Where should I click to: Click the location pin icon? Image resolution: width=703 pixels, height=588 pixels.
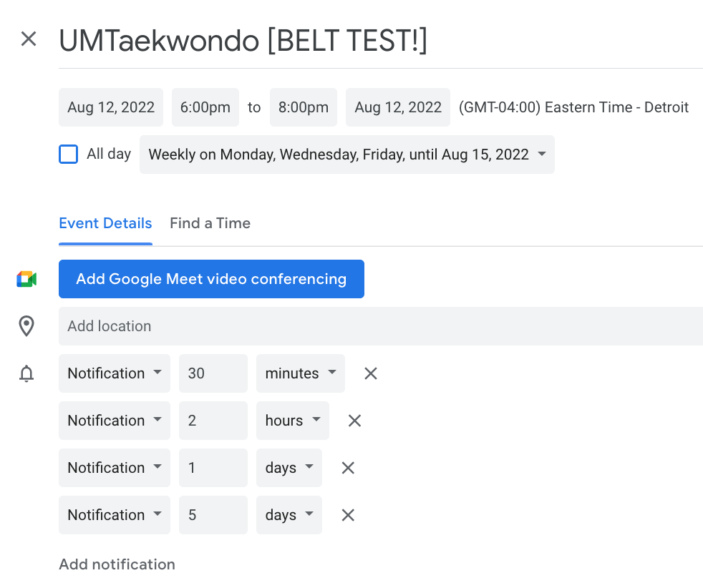(26, 326)
